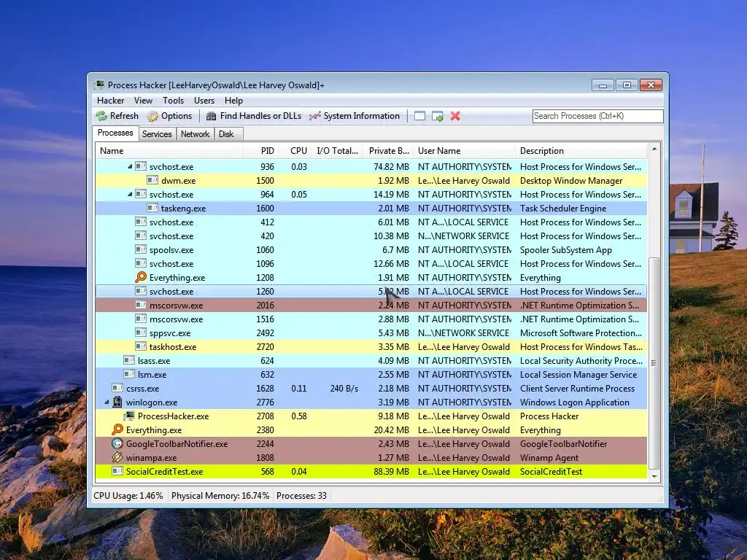Click the 240 B/s I/O value
Image resolution: width=747 pixels, height=560 pixels.
pos(344,389)
